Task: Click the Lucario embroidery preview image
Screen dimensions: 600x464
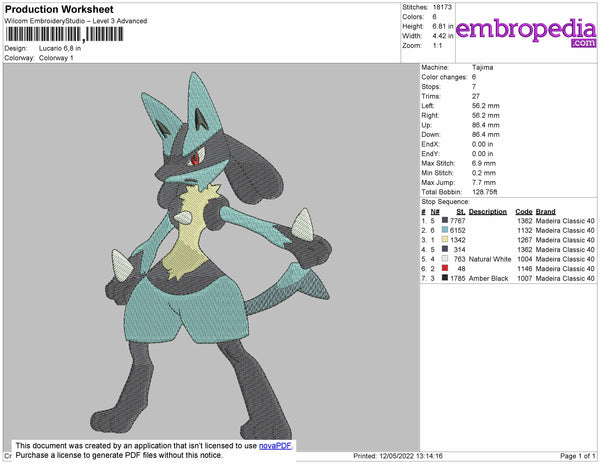Action: 211,256
